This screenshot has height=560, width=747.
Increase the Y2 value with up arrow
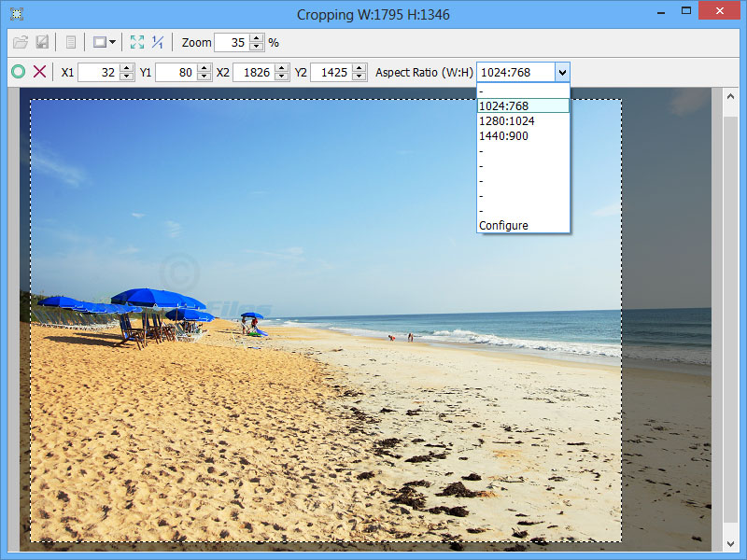click(359, 68)
